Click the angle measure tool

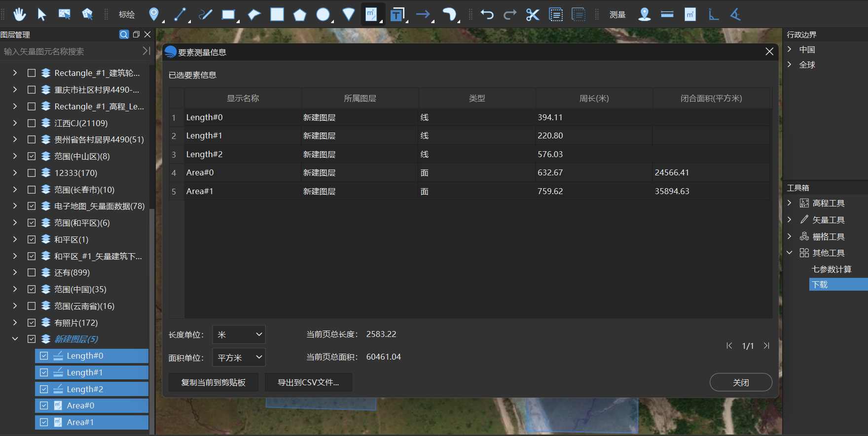(x=735, y=14)
